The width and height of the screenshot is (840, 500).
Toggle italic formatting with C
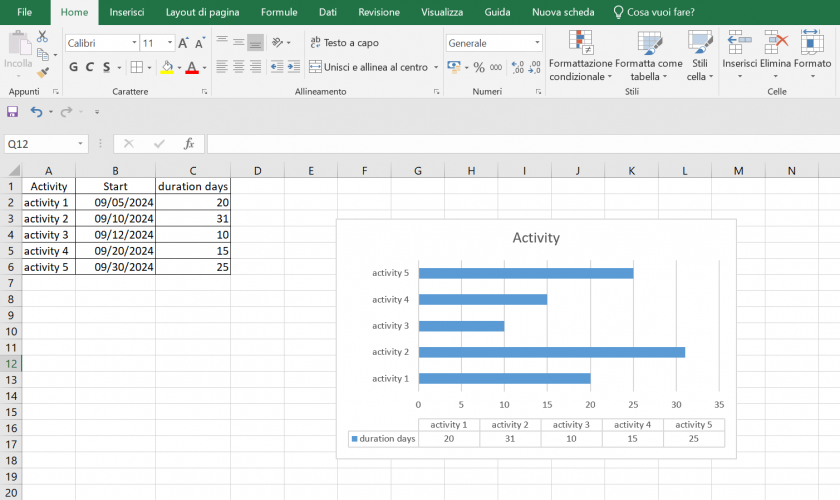[x=90, y=67]
